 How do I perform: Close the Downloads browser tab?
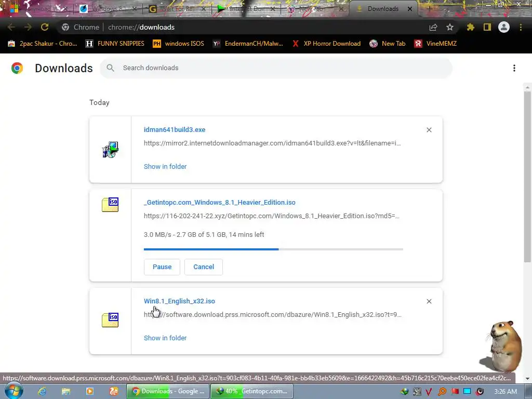[x=410, y=9]
